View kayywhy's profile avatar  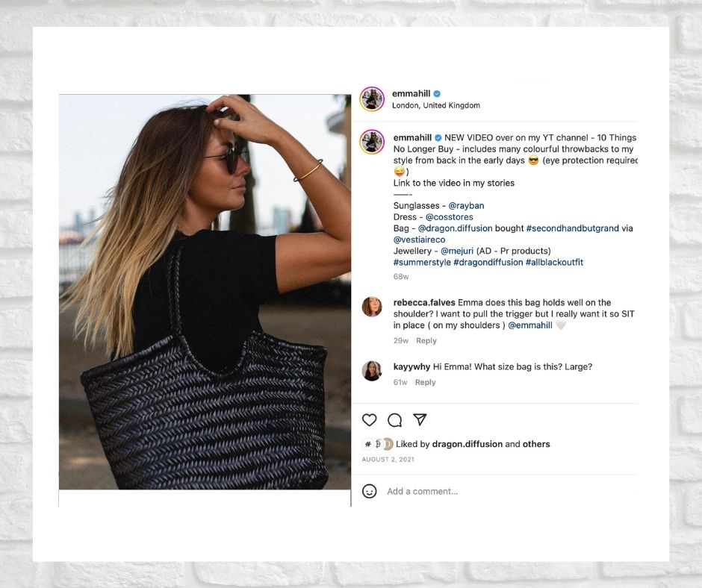372,371
